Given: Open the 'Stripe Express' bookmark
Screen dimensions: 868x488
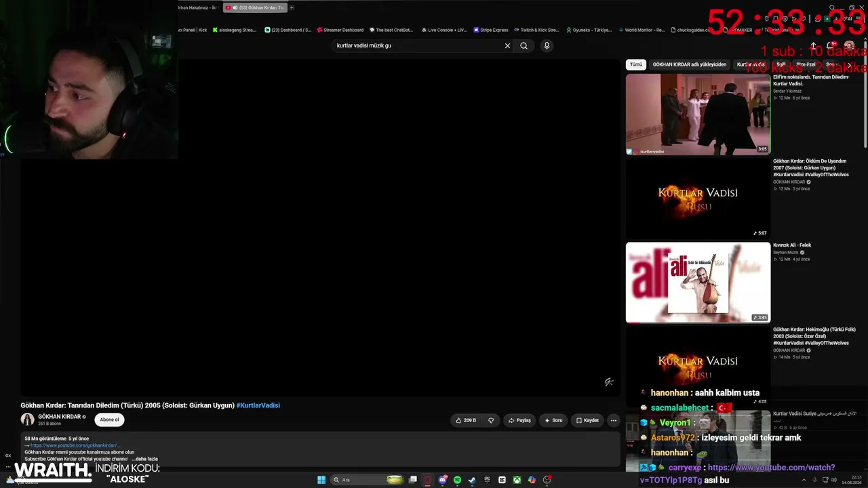Looking at the screenshot, I should (491, 30).
